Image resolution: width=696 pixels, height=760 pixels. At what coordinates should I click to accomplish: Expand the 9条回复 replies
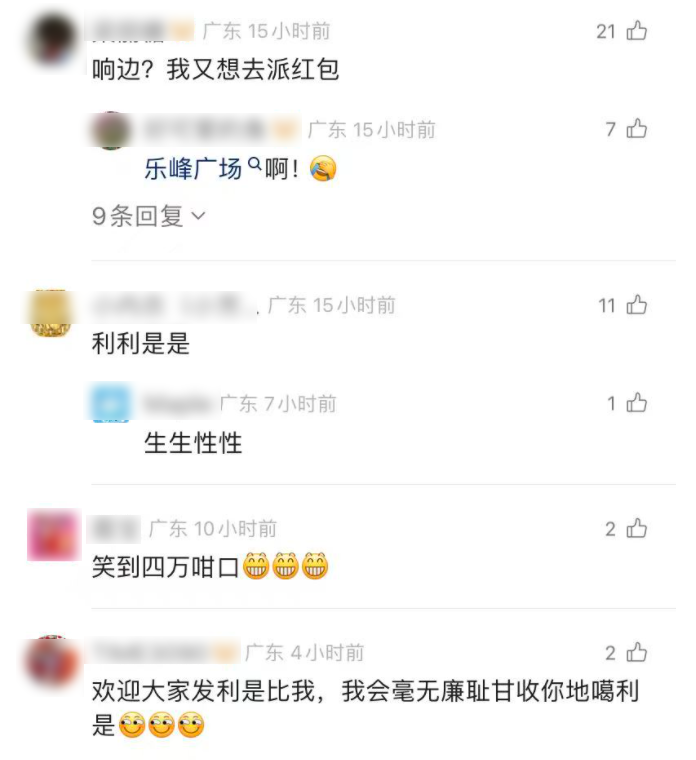pos(149,216)
